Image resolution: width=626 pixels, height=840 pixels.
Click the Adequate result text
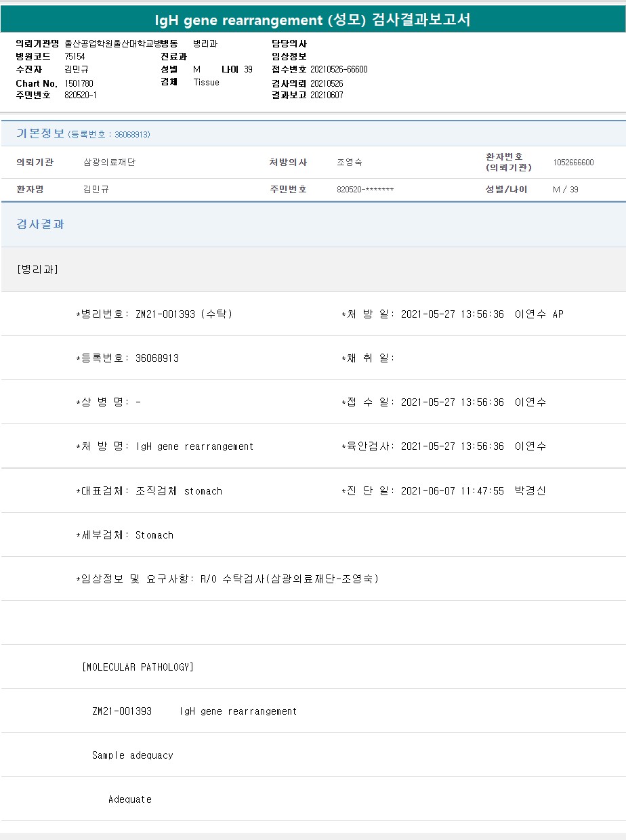(x=130, y=799)
